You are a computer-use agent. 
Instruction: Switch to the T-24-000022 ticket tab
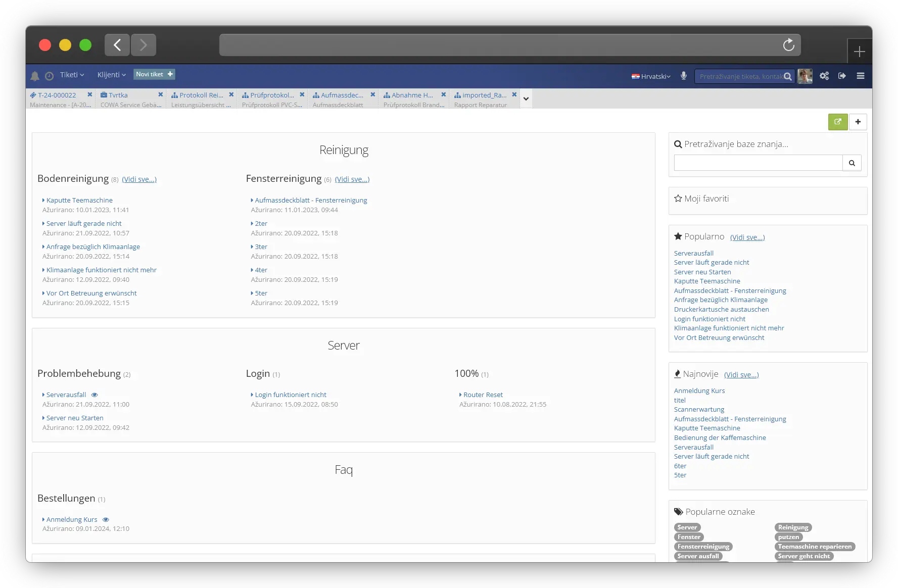click(x=57, y=95)
